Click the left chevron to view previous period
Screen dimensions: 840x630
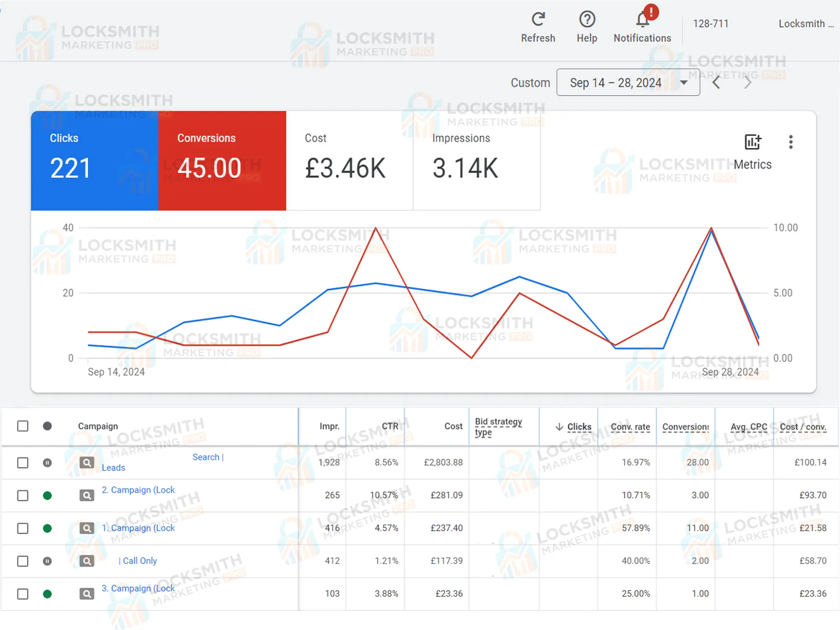click(716, 82)
